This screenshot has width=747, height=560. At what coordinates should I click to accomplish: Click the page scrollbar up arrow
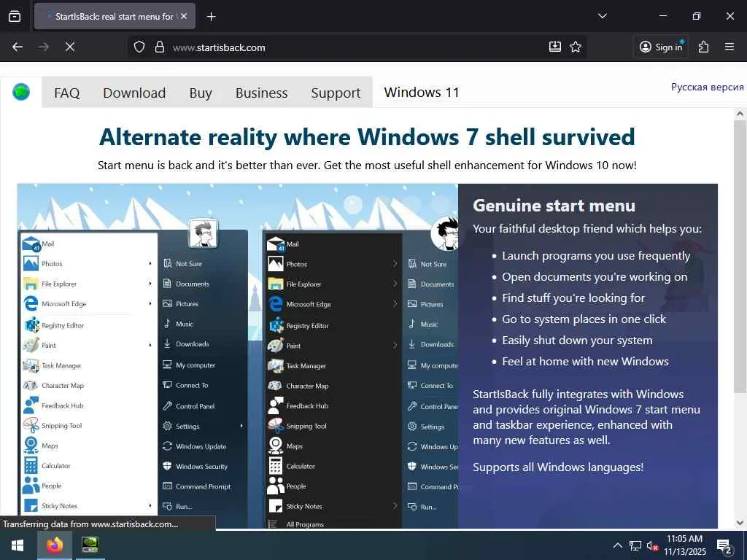point(740,114)
